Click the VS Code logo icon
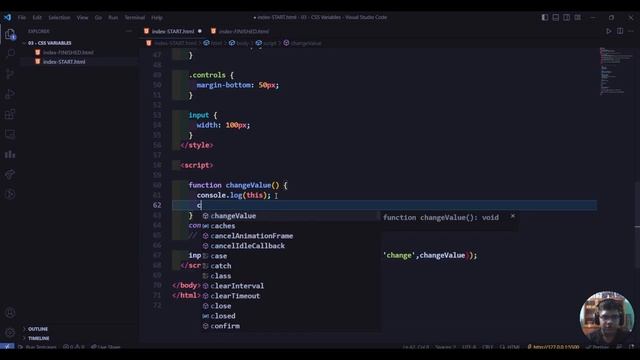The width and height of the screenshot is (640, 360). point(7,18)
